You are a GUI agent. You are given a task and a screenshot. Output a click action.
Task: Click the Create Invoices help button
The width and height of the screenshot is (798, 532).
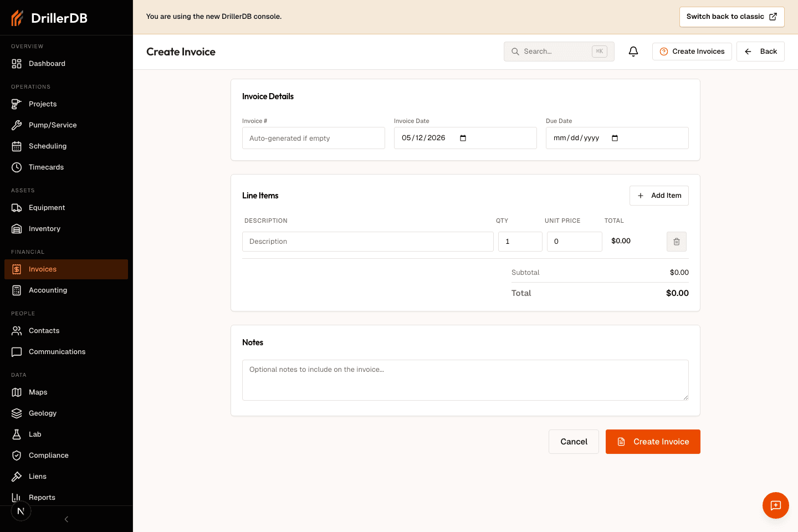(692, 52)
